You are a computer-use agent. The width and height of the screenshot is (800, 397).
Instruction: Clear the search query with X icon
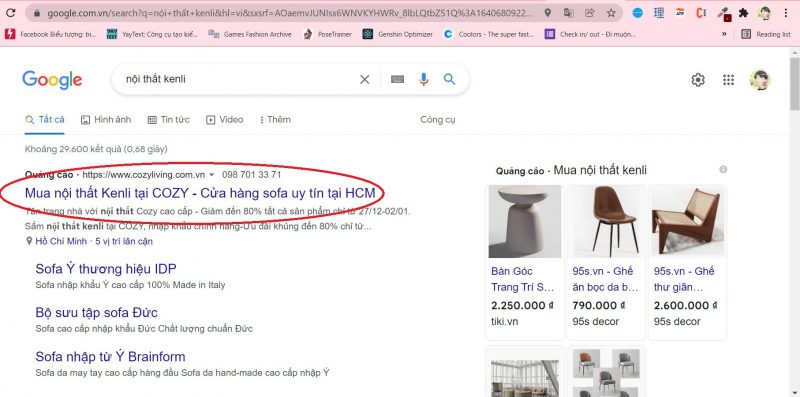(364, 79)
